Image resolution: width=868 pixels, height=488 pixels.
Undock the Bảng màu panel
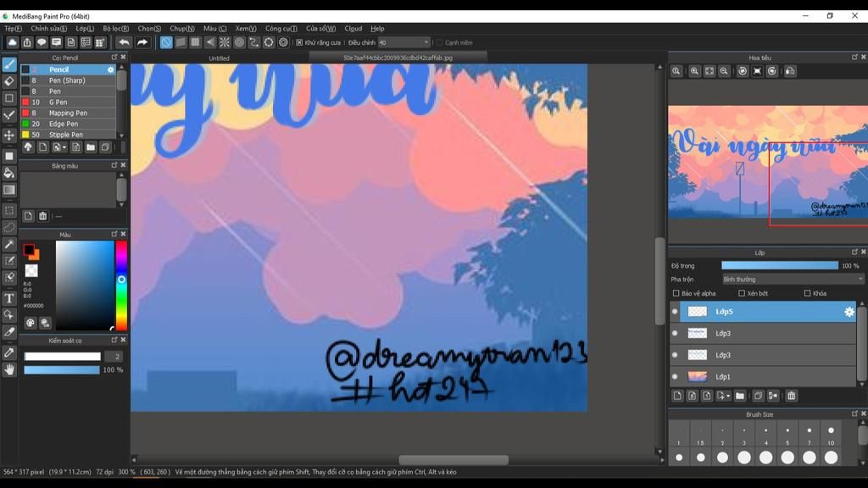[x=114, y=165]
